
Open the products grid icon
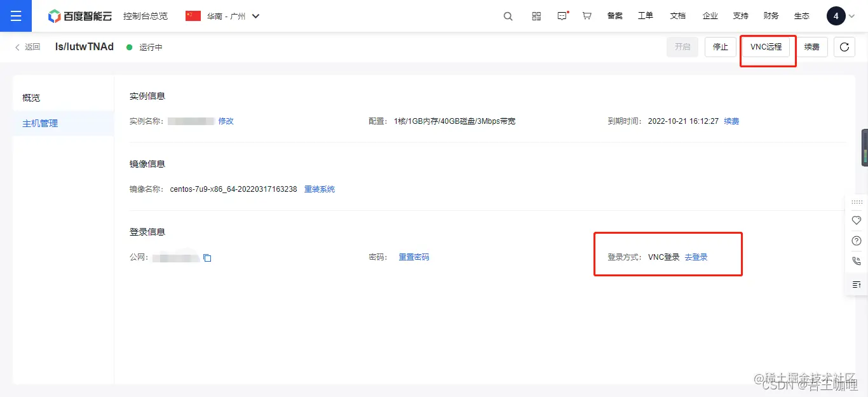(x=536, y=15)
